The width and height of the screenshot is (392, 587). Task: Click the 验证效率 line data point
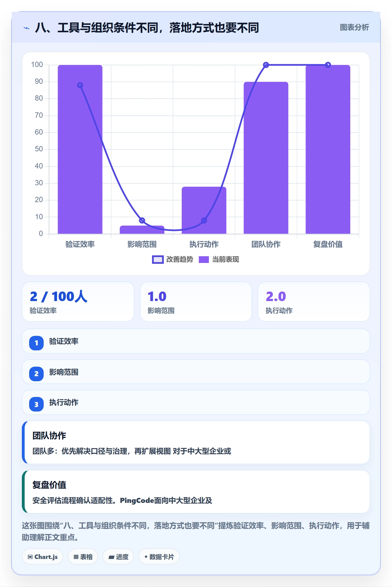coord(80,85)
